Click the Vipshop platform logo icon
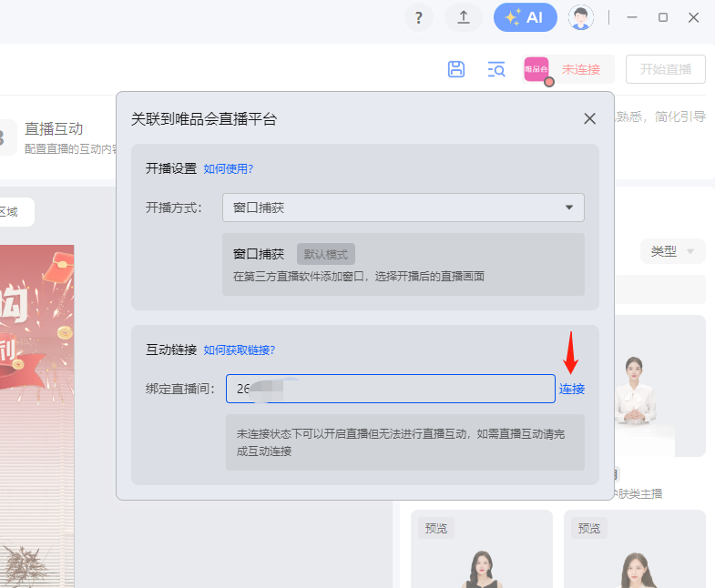 coord(536,69)
